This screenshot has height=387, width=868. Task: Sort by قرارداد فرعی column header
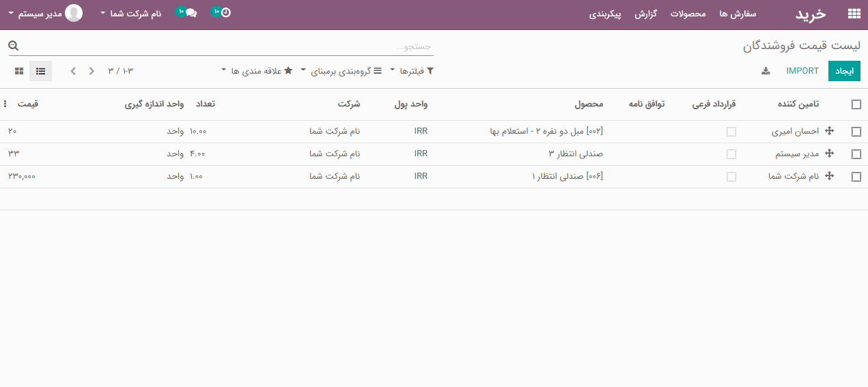[714, 104]
